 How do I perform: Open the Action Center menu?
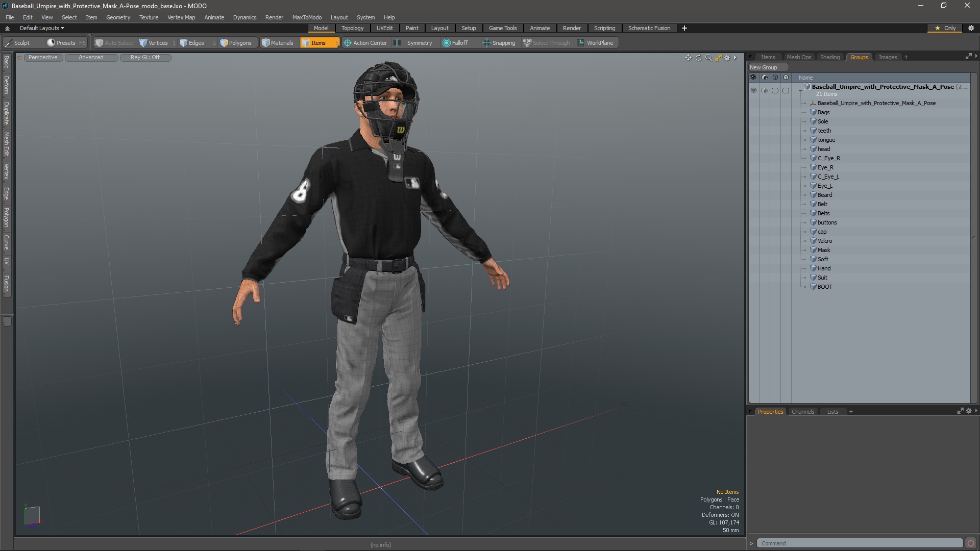pyautogui.click(x=365, y=43)
